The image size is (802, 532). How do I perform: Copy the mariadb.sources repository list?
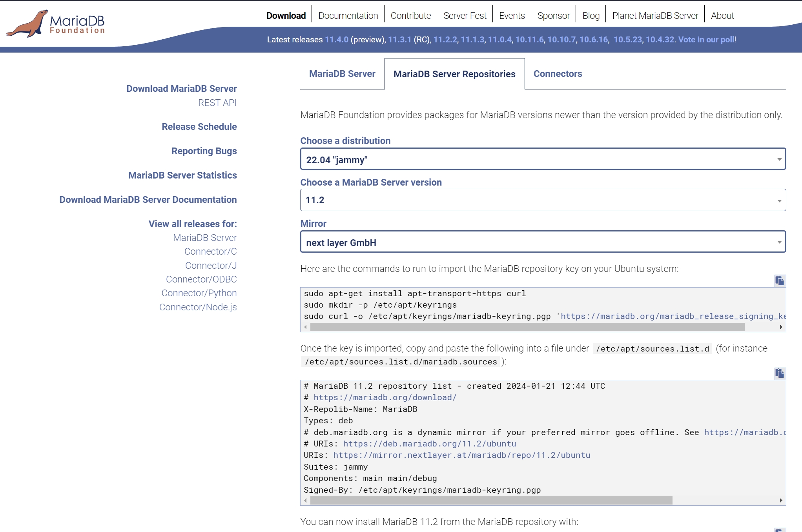780,373
